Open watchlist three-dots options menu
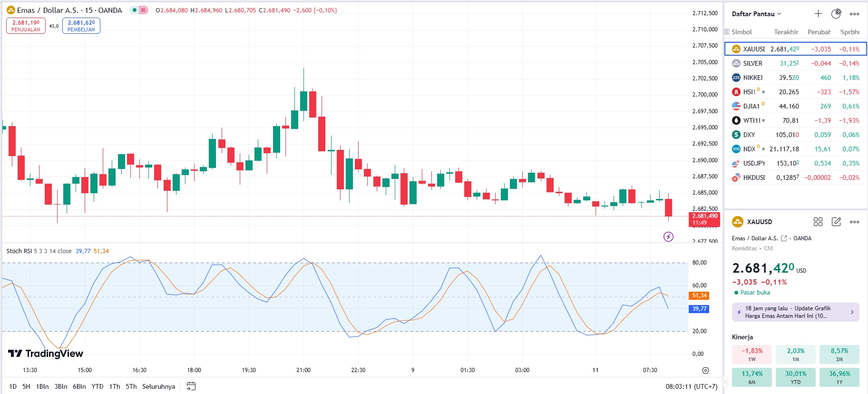868x394 pixels. coord(855,14)
